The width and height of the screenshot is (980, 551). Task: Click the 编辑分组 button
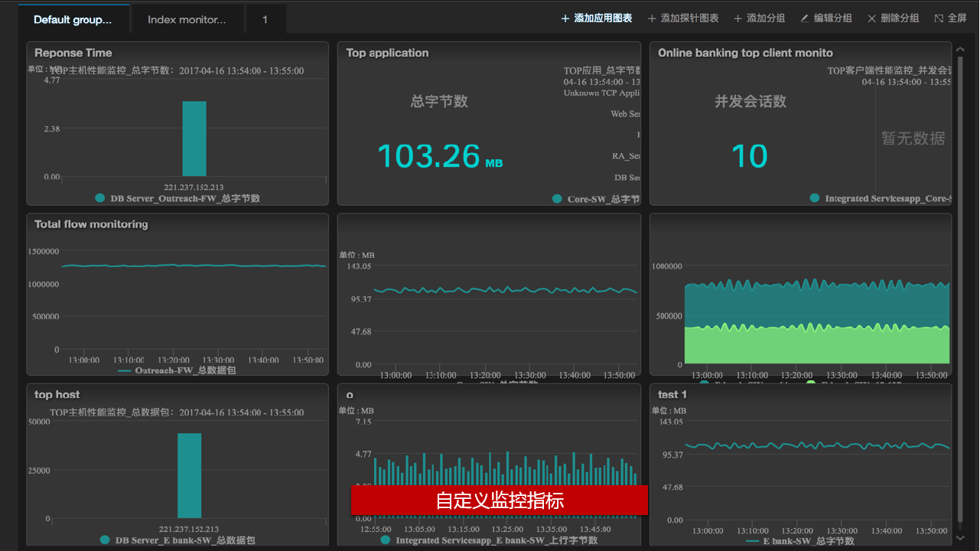pyautogui.click(x=826, y=18)
